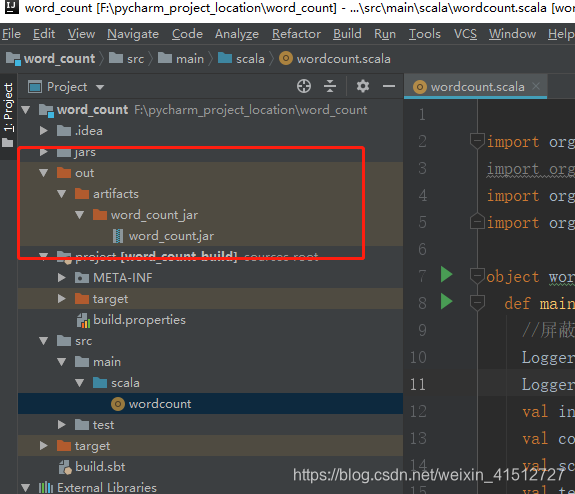Image resolution: width=575 pixels, height=494 pixels.
Task: Click fold marker on line 5 import
Action: pyautogui.click(x=477, y=221)
